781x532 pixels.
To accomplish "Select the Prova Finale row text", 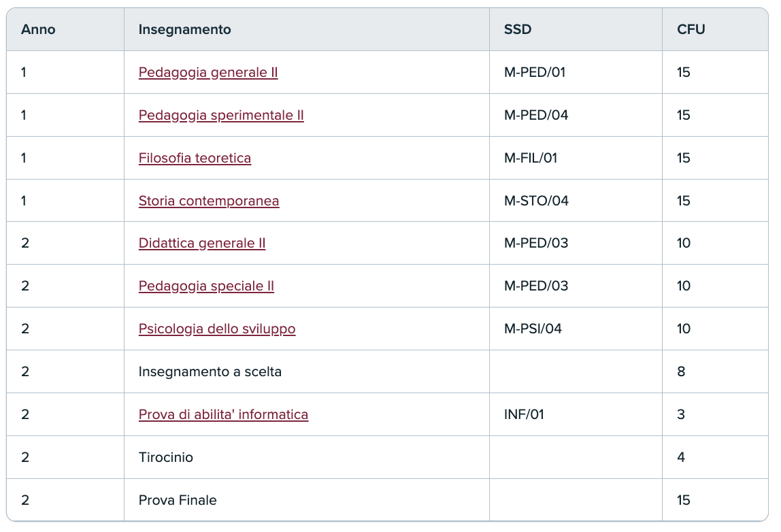I will pos(178,500).
